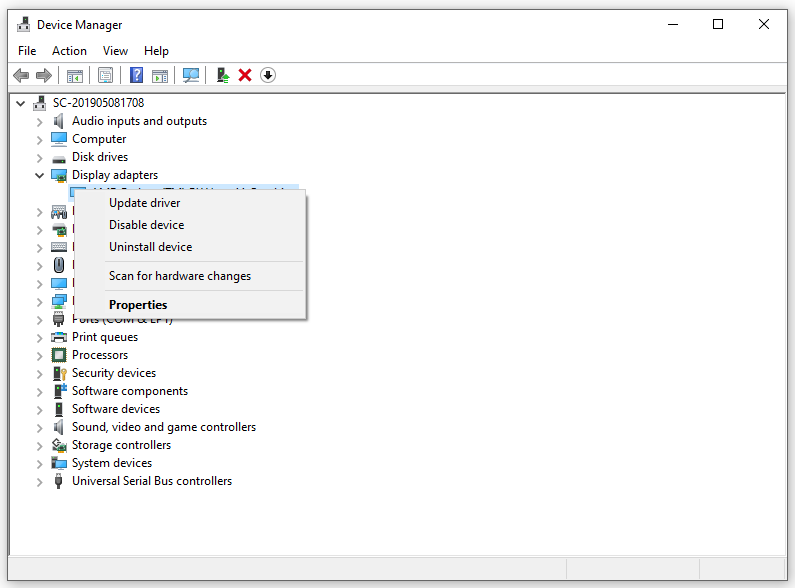Select the Storage controllers label
Screen dimensions: 795x588
click(x=121, y=445)
